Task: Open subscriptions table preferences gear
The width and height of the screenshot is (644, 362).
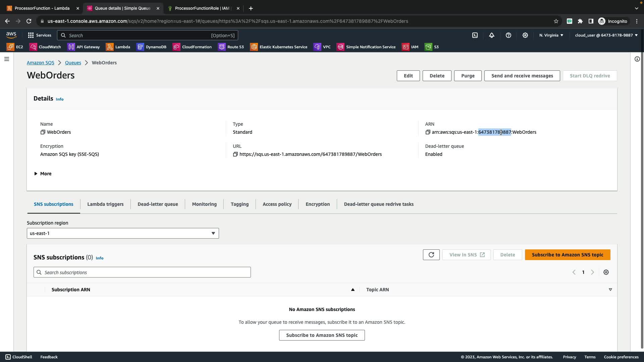Action: click(x=606, y=272)
